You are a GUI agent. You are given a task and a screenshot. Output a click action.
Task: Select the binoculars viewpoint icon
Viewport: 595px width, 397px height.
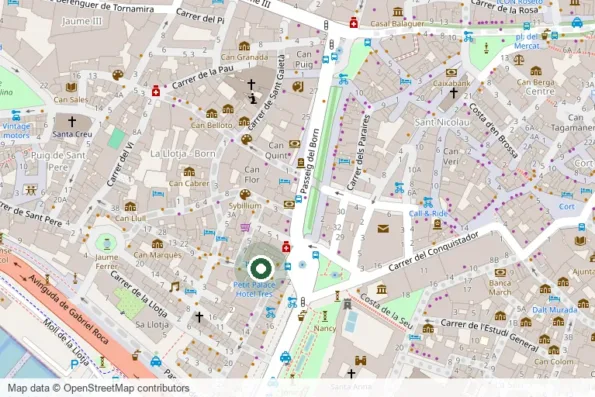coord(360,360)
